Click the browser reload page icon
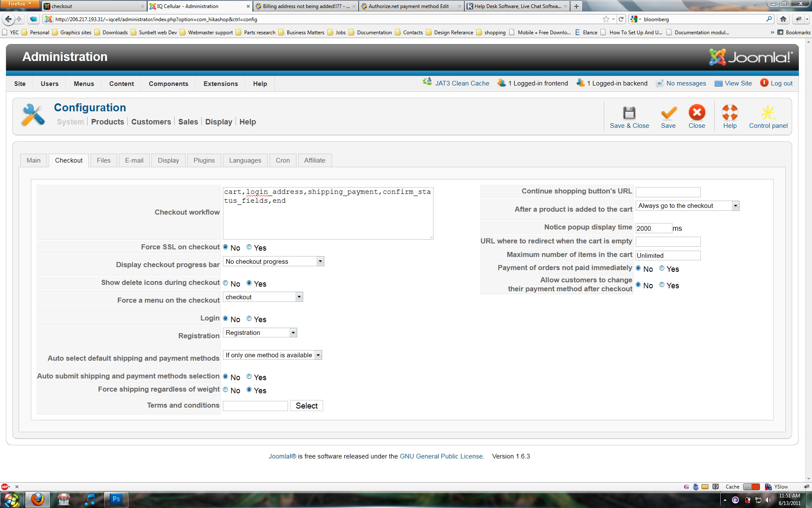The image size is (812, 508). click(x=621, y=19)
